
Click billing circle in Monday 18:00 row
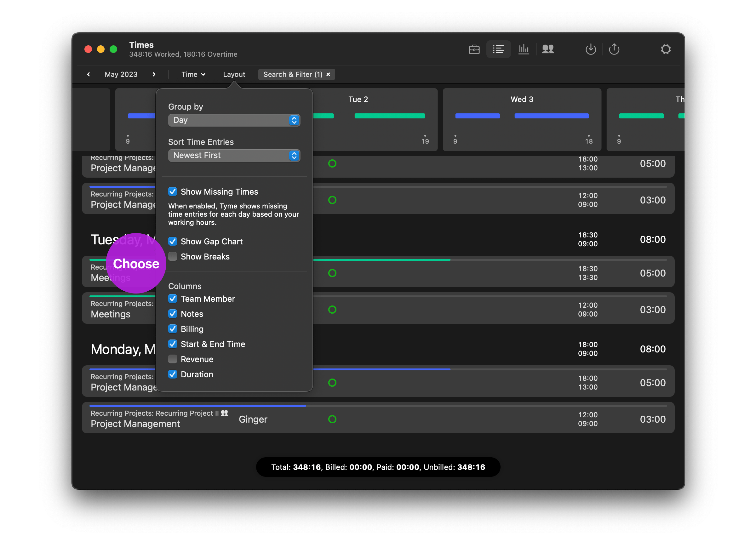point(332,383)
